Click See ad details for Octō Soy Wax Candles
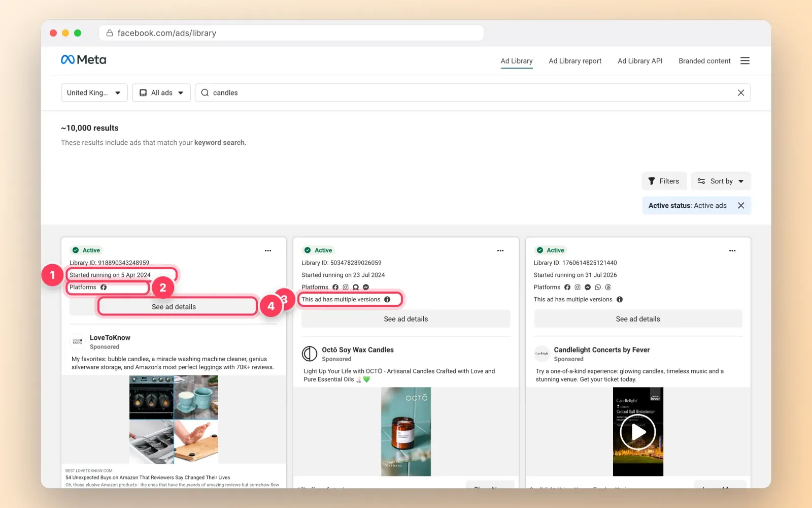 [x=406, y=319]
